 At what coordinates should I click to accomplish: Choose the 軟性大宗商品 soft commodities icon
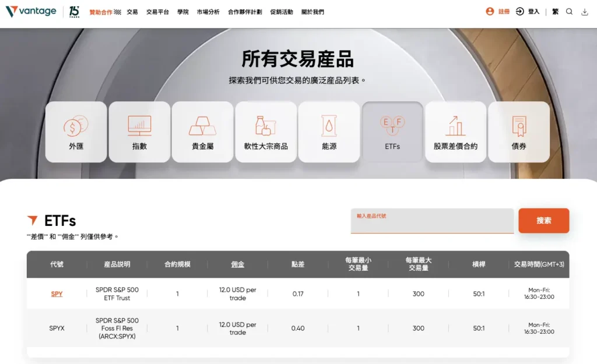[x=266, y=132]
